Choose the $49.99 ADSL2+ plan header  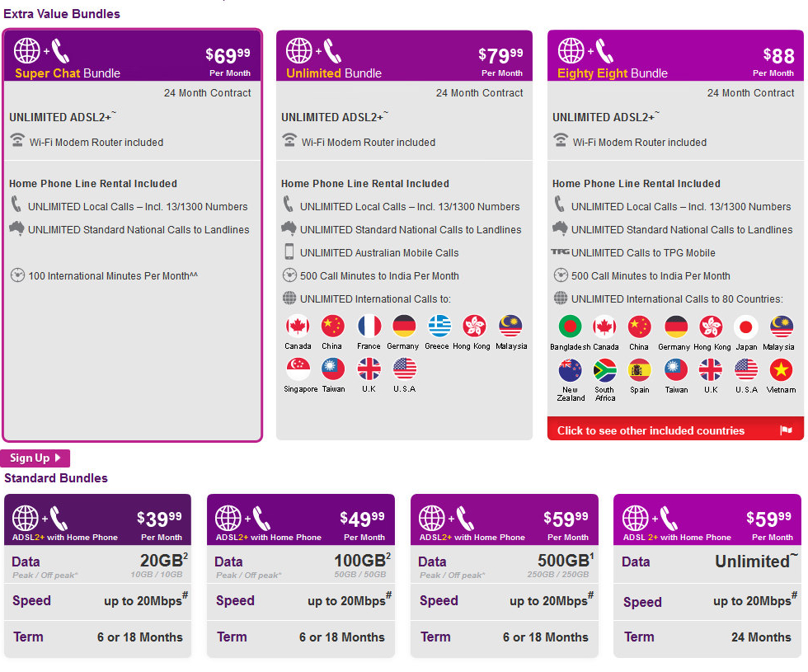[301, 519]
